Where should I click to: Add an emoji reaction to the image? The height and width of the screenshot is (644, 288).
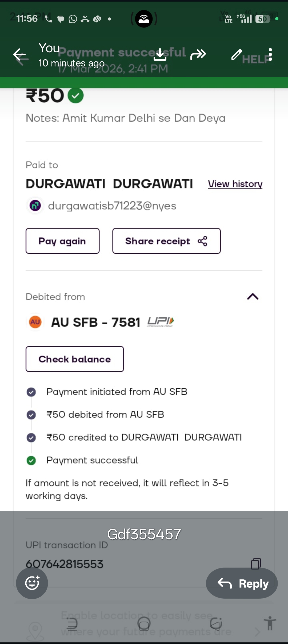[32, 583]
